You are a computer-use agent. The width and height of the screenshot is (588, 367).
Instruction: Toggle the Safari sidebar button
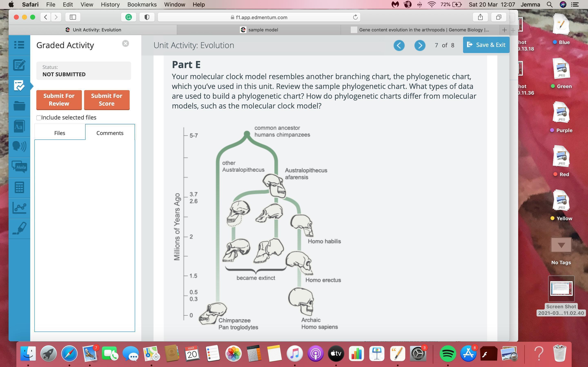point(73,17)
